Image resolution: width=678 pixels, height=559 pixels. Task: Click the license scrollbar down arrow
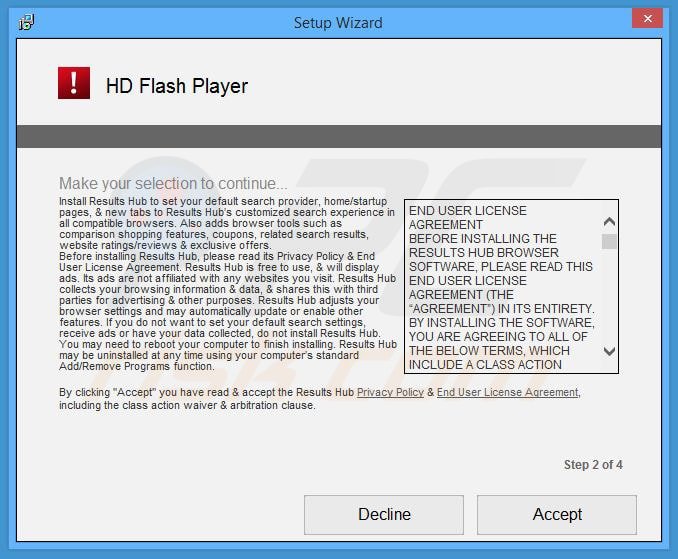tap(609, 351)
